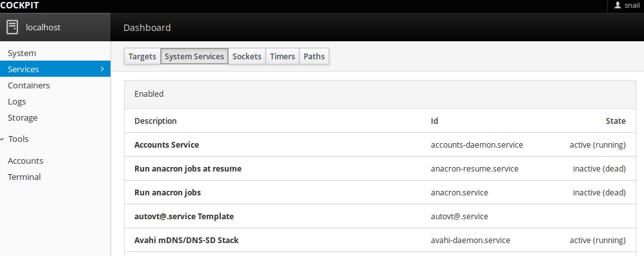Click the State column header
The height and width of the screenshot is (256, 644).
click(616, 121)
